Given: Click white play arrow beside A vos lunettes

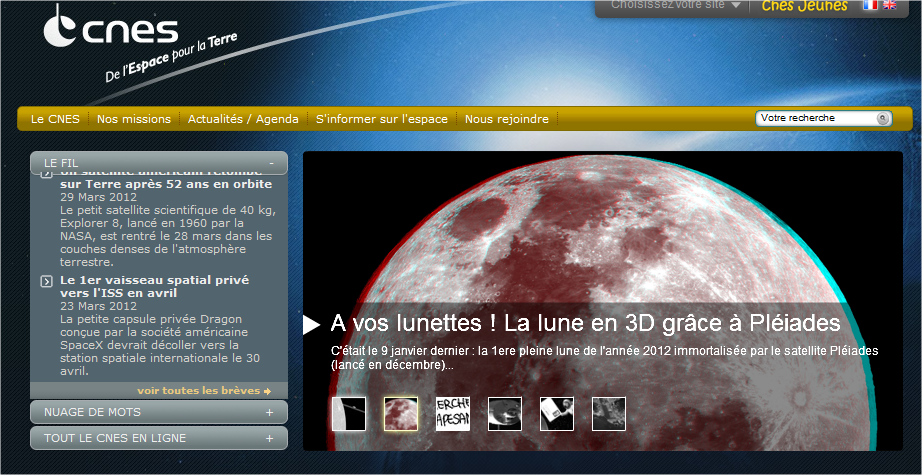Looking at the screenshot, I should [311, 325].
